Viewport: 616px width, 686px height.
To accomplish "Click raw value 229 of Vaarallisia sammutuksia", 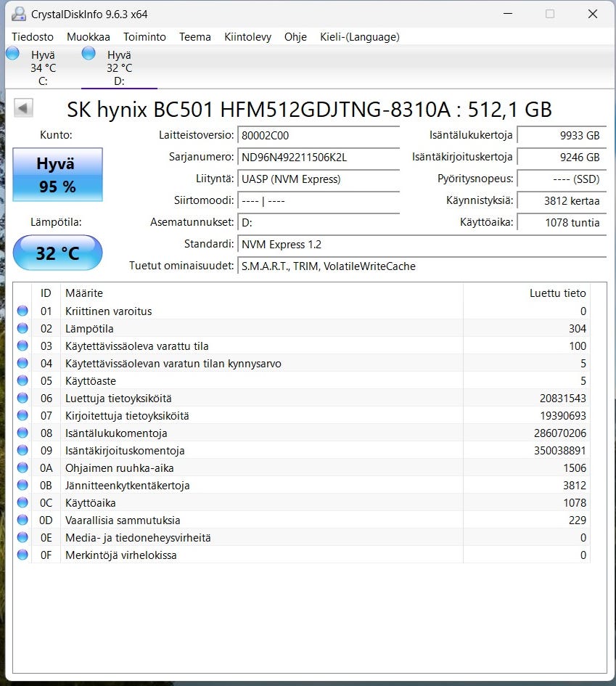I will tap(578, 520).
